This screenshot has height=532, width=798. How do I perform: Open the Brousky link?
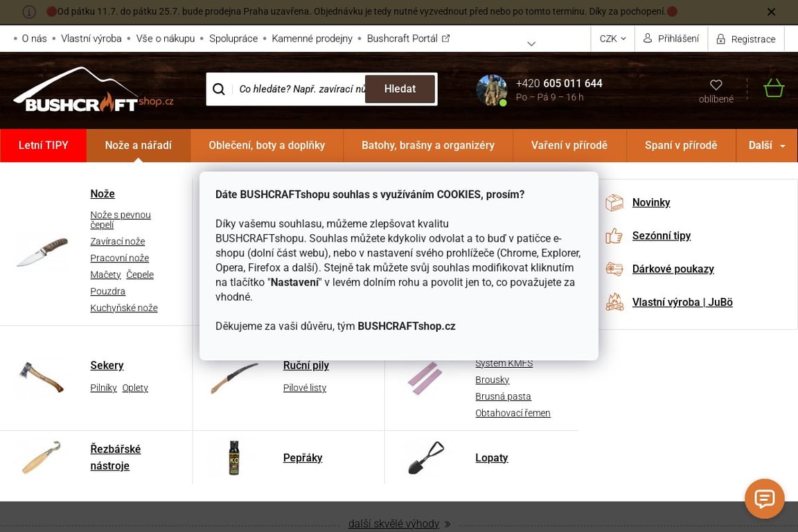point(492,380)
